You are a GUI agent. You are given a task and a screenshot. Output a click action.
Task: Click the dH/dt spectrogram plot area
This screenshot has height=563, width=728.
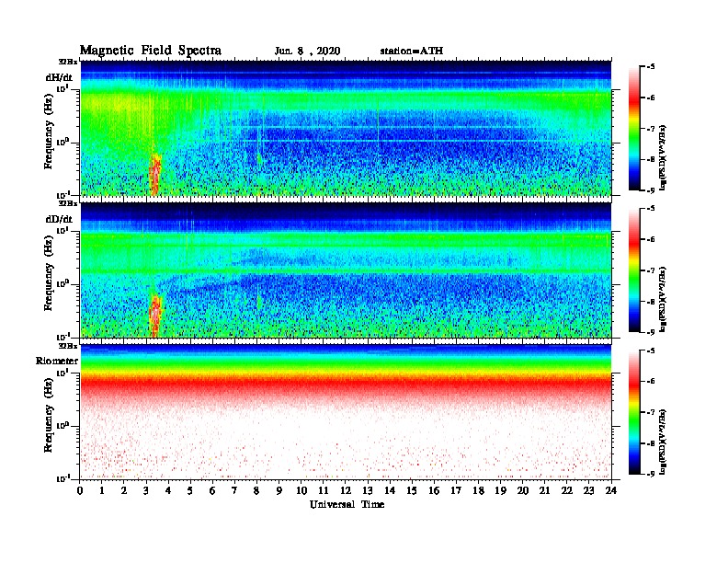[x=346, y=128]
